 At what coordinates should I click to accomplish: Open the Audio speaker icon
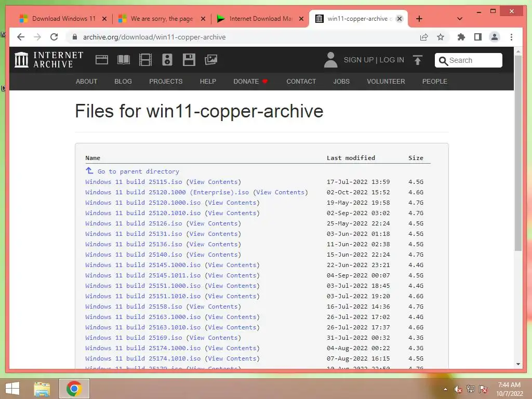[167, 60]
